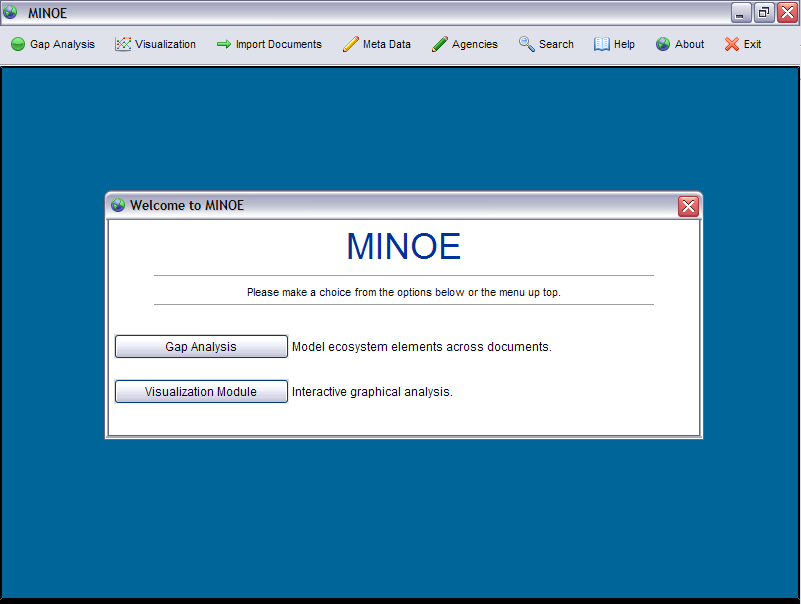801x604 pixels.
Task: Launch the Visualization Module button
Action: pos(201,392)
